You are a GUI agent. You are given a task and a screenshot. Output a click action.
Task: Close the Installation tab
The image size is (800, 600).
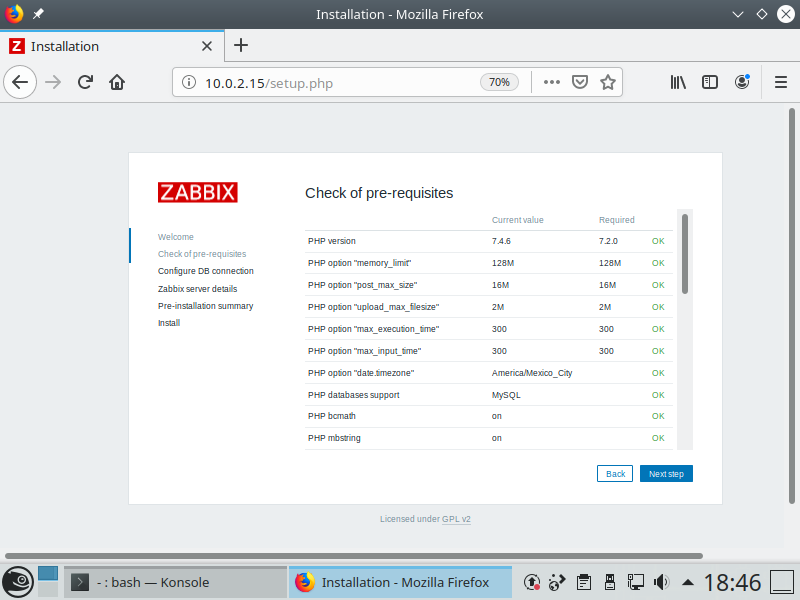tap(207, 46)
